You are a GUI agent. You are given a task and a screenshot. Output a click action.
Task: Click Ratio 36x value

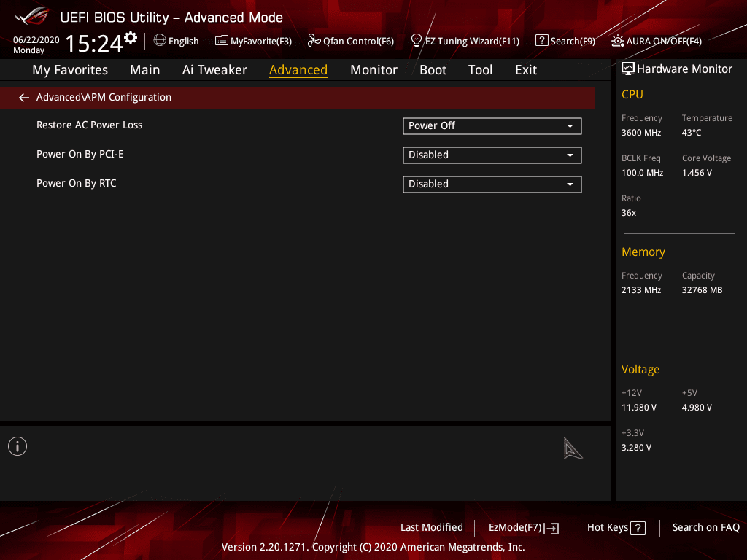[629, 213]
